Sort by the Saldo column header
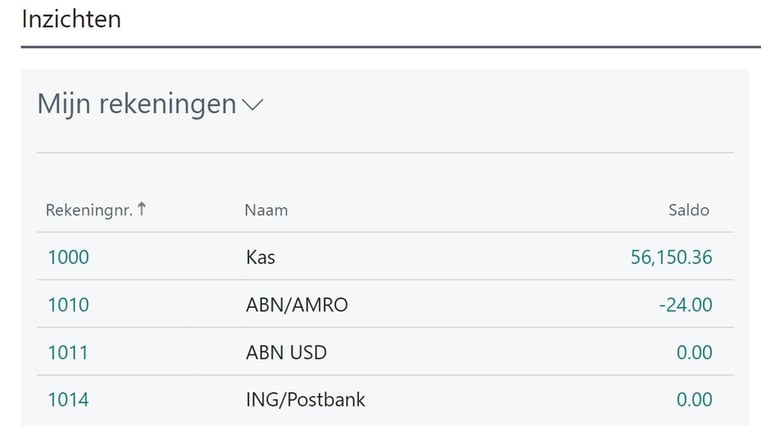This screenshot has height=426, width=761. tap(689, 210)
